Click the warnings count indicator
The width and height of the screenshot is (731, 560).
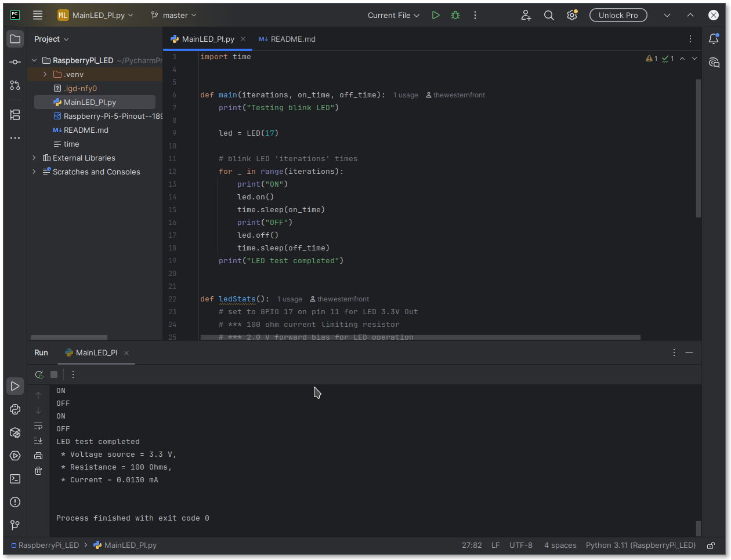pyautogui.click(x=652, y=59)
